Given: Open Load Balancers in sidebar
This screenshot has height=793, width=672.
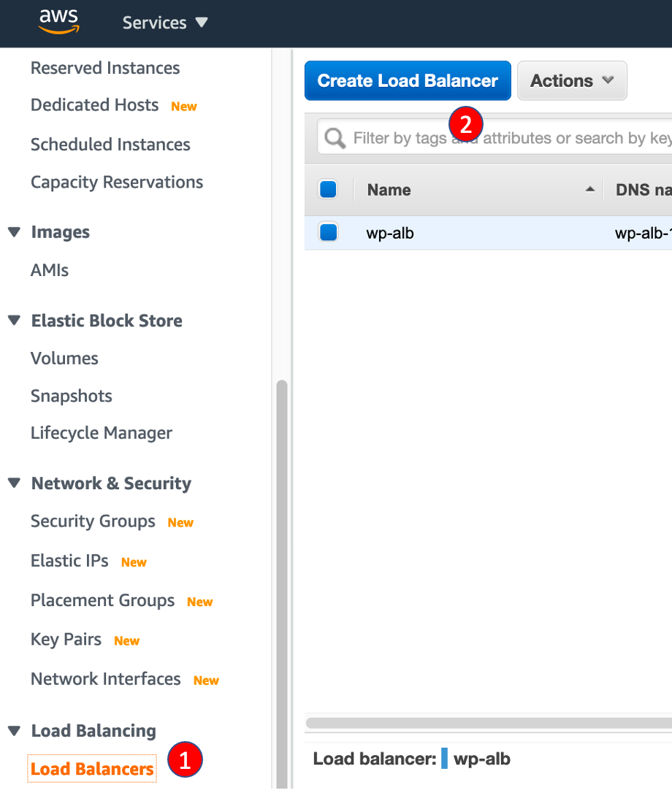Looking at the screenshot, I should 92,769.
